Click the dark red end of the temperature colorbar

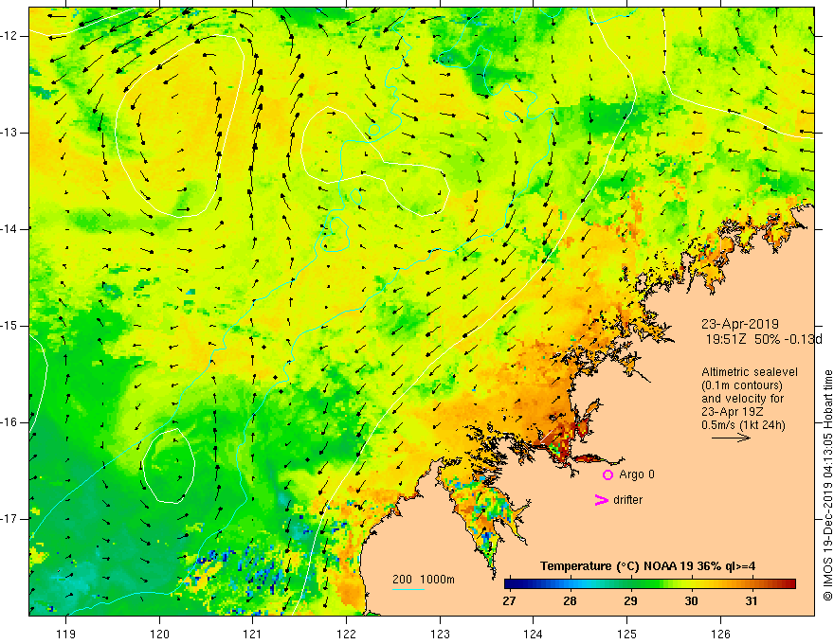[x=789, y=584]
